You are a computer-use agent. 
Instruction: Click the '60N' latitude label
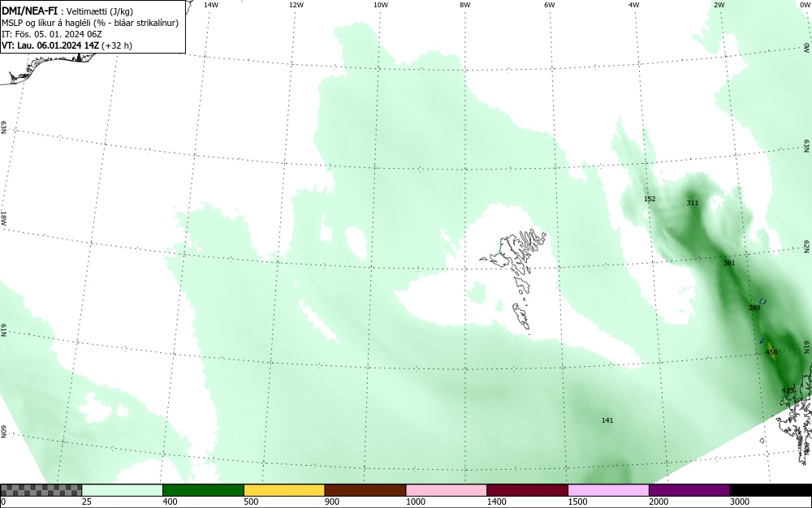[3, 432]
